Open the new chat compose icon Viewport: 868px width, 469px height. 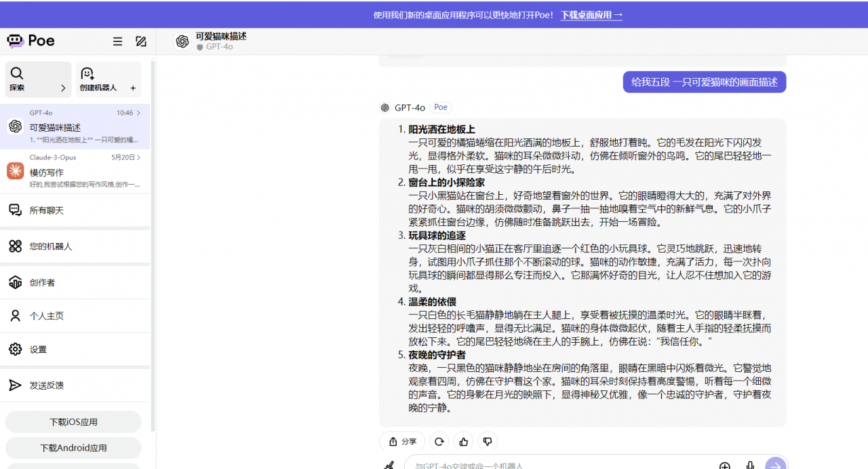pos(140,41)
